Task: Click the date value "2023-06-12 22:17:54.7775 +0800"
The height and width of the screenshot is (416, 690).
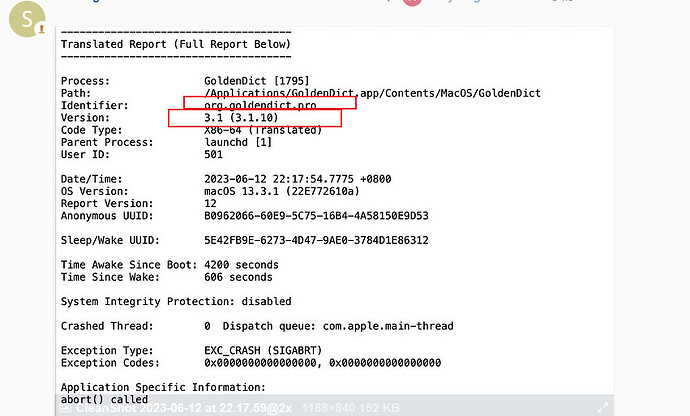Action: (x=297, y=179)
